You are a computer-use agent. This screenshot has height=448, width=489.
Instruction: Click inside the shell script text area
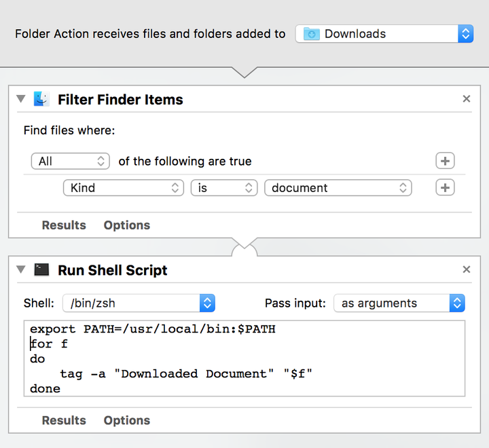pos(244,358)
